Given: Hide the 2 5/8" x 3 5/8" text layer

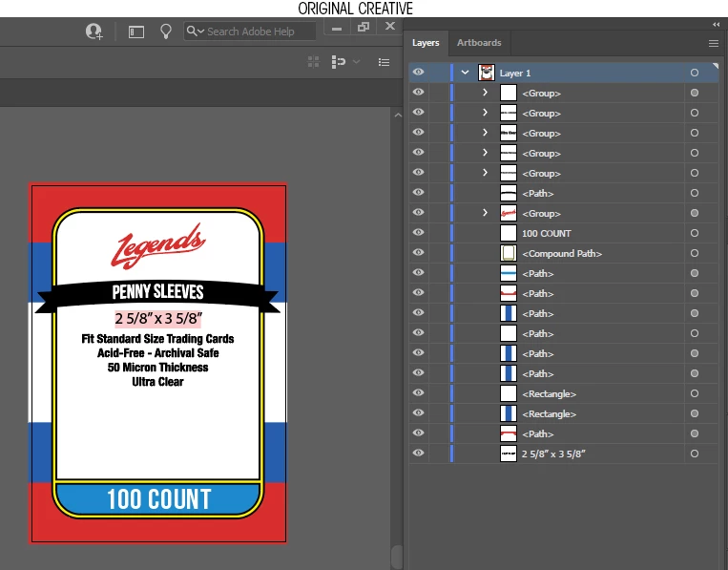Looking at the screenshot, I should tap(418, 453).
